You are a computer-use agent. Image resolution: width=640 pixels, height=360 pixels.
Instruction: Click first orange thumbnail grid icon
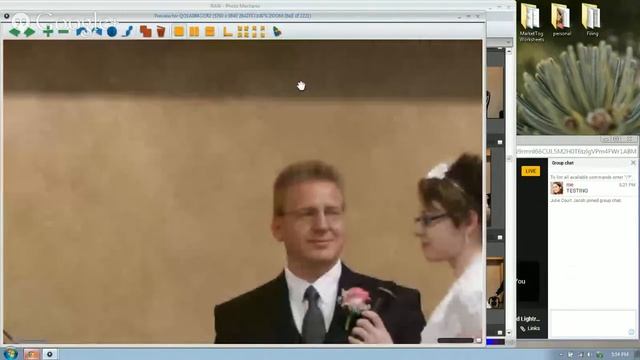(x=243, y=31)
